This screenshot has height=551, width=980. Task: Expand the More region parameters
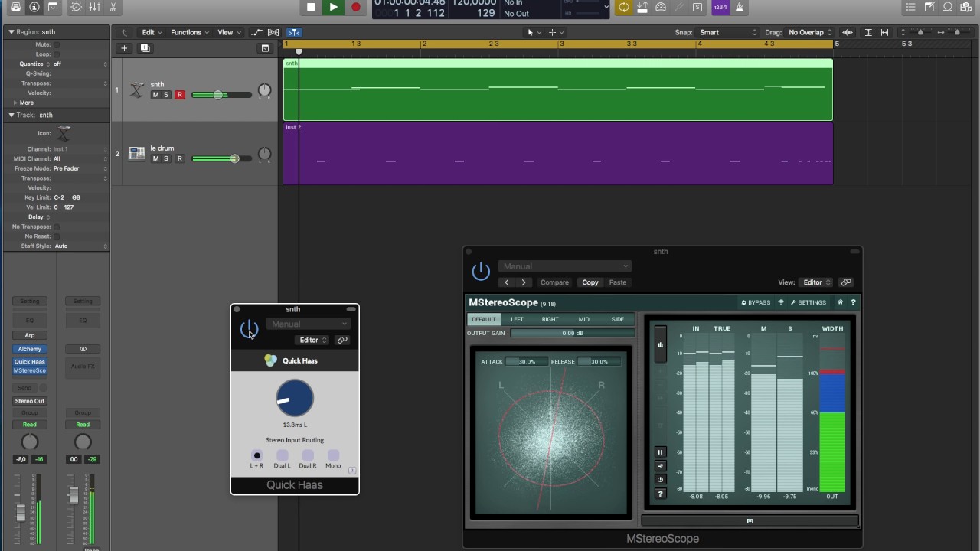click(x=15, y=103)
